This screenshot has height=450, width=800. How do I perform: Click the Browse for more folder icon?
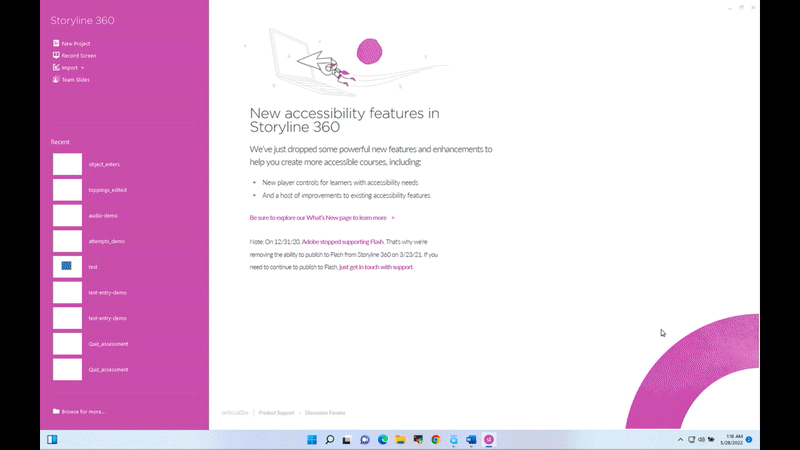[x=56, y=411]
